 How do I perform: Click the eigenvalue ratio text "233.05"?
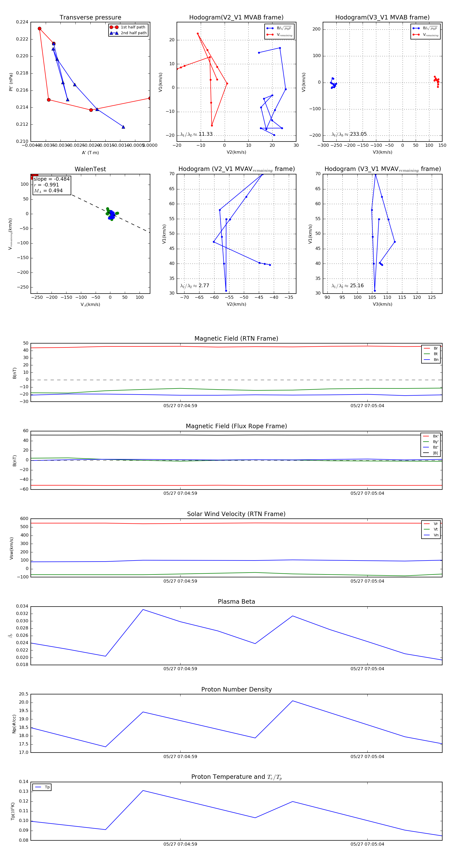(358, 134)
